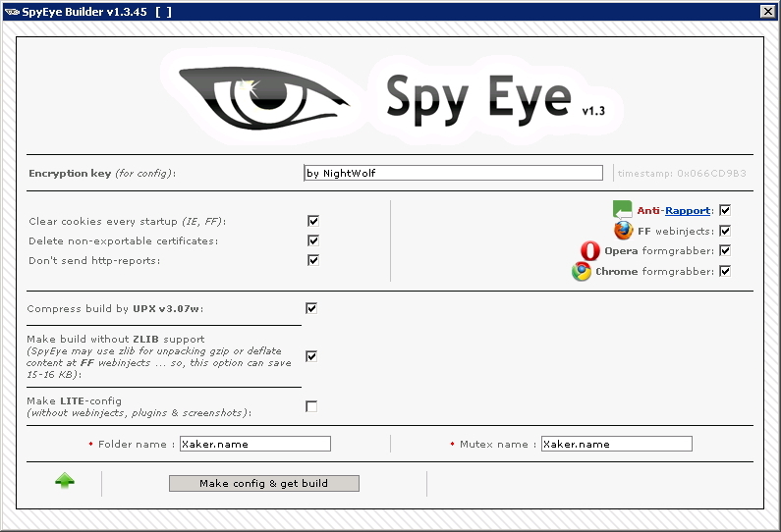Toggle Compress build by UPX checkbox

coord(311,308)
